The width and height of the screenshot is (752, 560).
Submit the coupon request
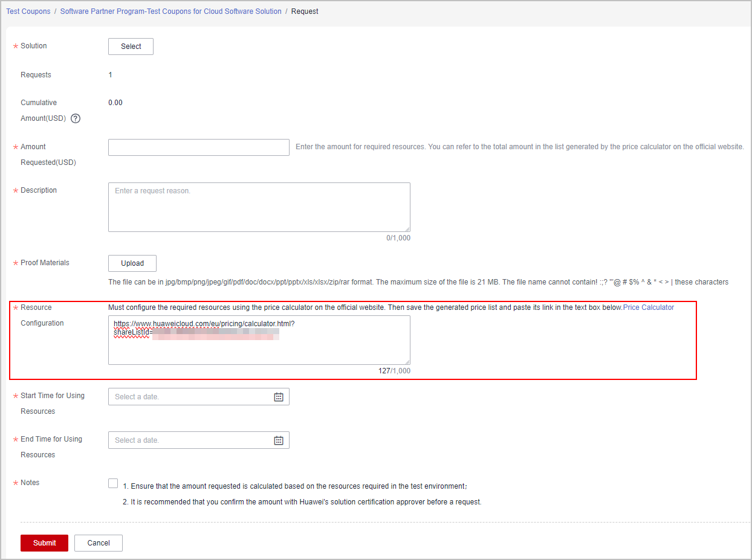pyautogui.click(x=44, y=543)
